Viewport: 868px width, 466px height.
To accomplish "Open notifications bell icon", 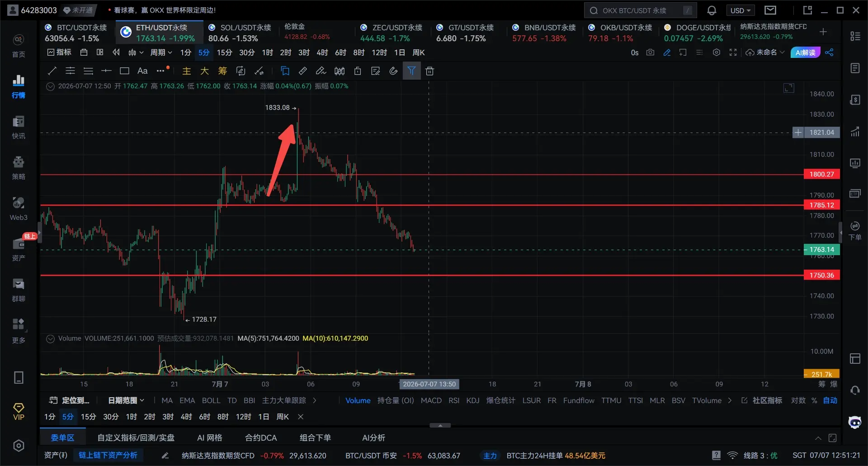I will tap(712, 10).
